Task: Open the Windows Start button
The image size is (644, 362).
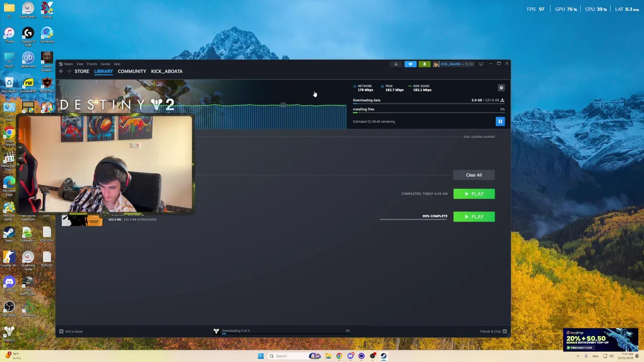Action: (261, 356)
